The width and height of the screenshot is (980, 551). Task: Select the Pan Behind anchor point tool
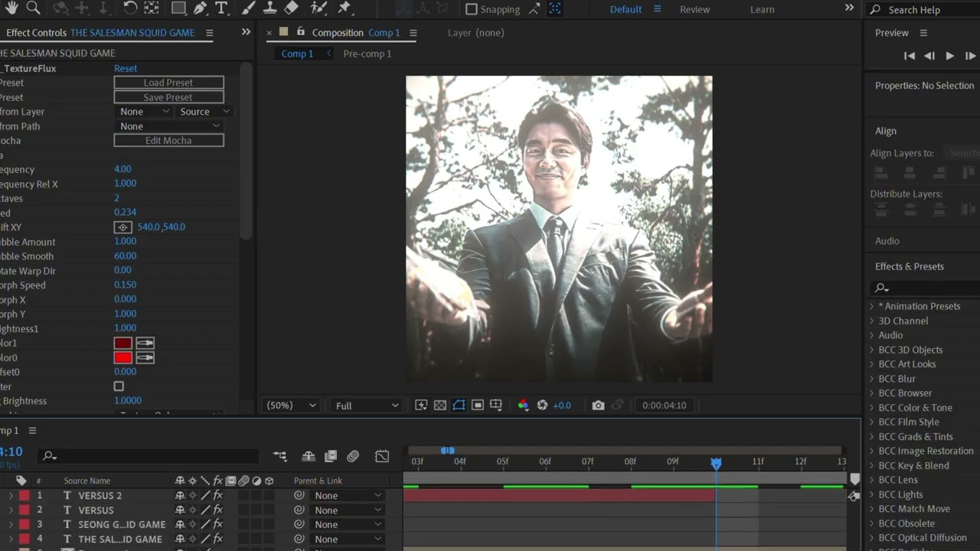[152, 8]
